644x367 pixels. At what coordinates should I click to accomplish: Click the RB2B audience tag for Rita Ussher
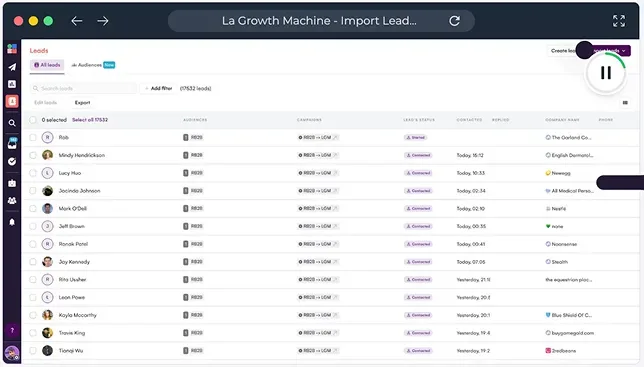[x=193, y=280]
